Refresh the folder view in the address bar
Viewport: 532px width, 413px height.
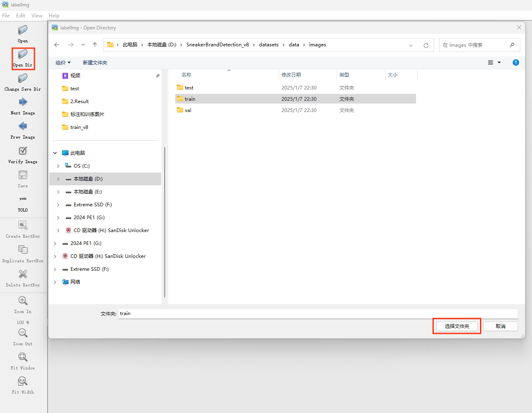pyautogui.click(x=426, y=45)
